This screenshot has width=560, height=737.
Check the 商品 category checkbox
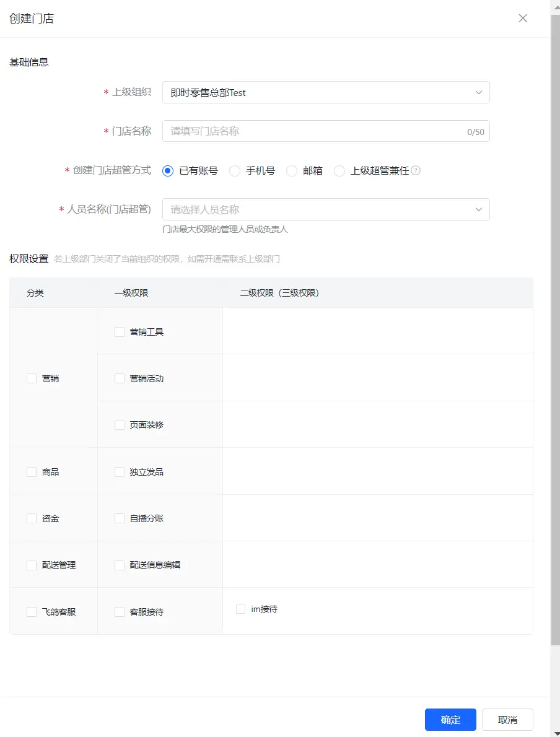click(32, 472)
